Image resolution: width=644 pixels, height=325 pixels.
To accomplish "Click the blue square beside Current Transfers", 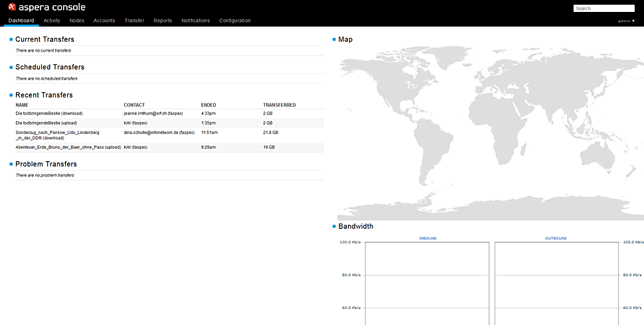I will coord(11,40).
